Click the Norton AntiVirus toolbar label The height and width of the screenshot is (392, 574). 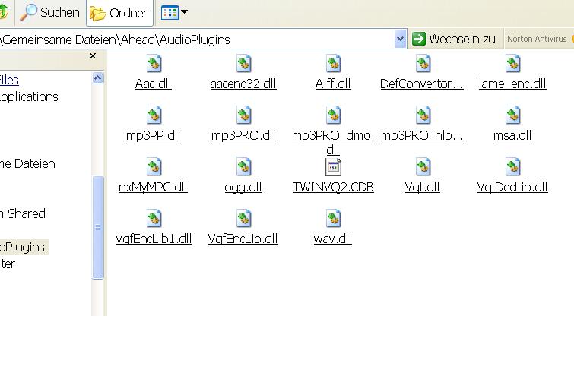pyautogui.click(x=537, y=39)
